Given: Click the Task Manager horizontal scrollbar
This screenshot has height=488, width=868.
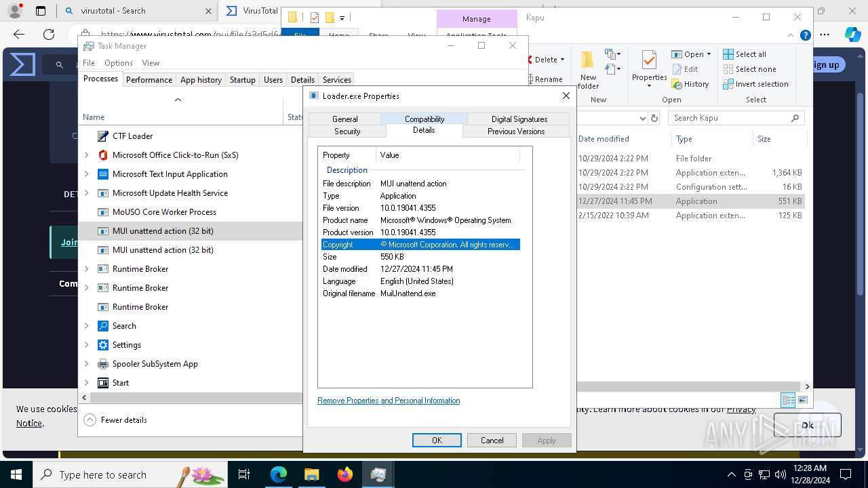Looking at the screenshot, I should pyautogui.click(x=195, y=398).
